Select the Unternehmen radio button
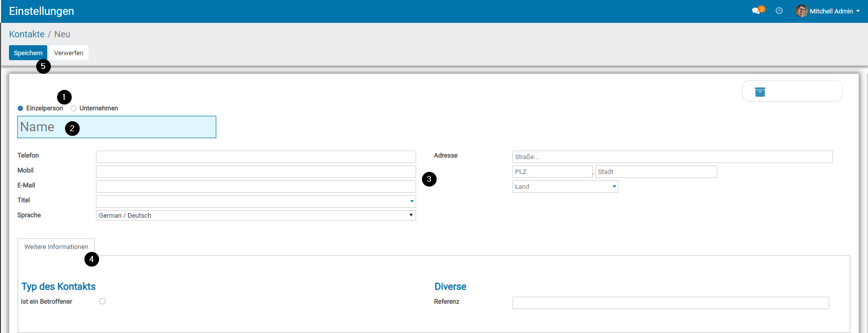 [74, 108]
